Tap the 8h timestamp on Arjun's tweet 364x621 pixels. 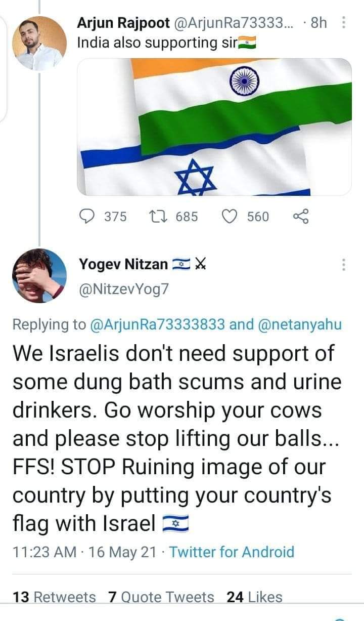(x=317, y=23)
